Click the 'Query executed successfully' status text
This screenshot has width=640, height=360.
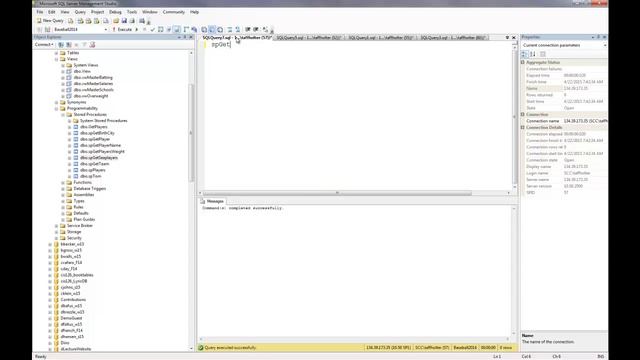pyautogui.click(x=230, y=348)
